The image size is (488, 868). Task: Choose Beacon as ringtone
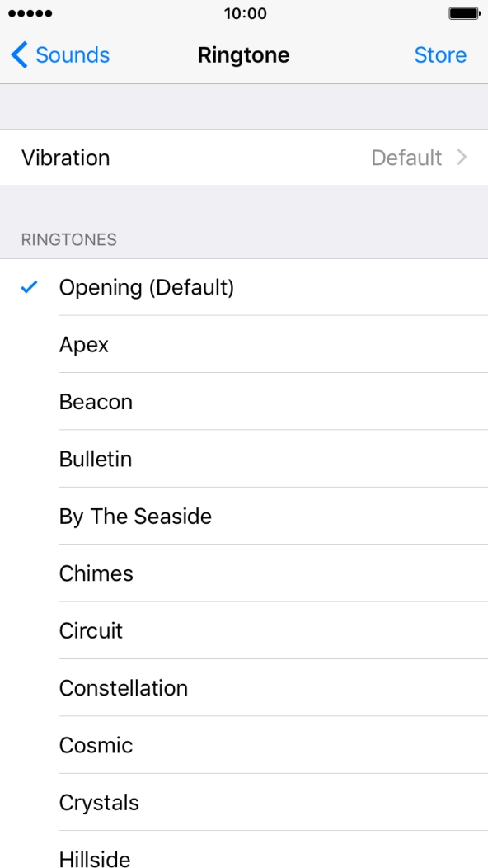click(96, 402)
